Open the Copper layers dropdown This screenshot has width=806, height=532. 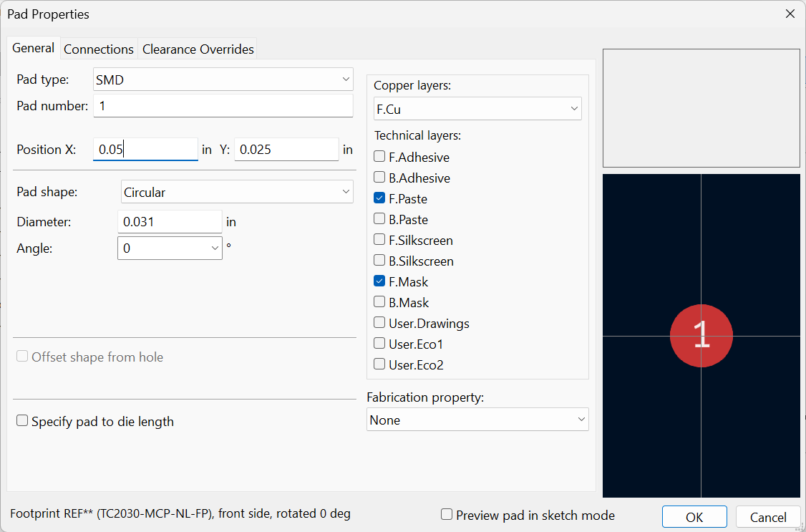tap(477, 110)
